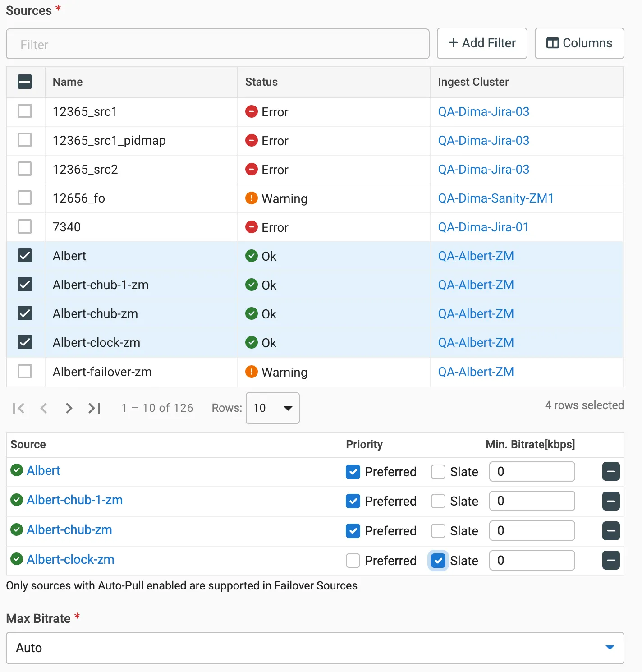
Task: Open the QA-Dima-Sanity-ZM1 cluster link
Action: point(496,198)
